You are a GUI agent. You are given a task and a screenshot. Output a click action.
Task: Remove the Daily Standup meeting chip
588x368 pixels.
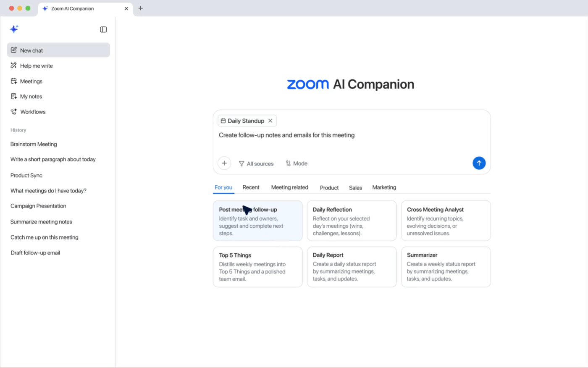point(270,121)
